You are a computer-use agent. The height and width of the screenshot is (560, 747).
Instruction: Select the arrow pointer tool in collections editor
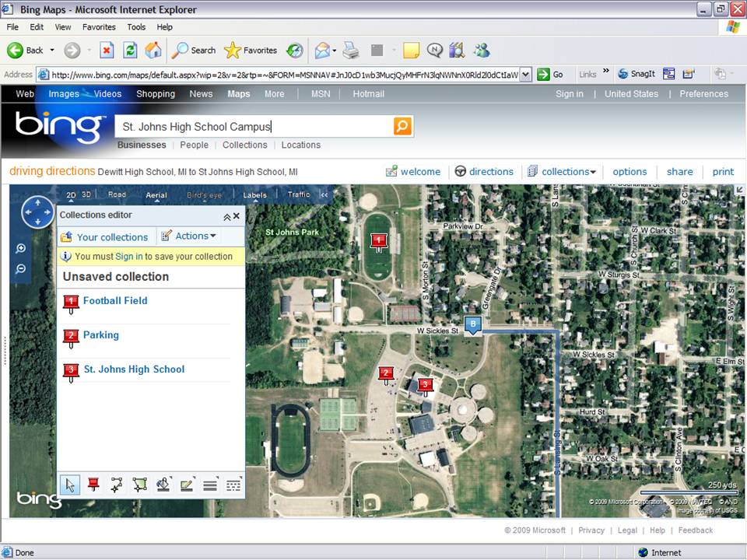point(70,485)
